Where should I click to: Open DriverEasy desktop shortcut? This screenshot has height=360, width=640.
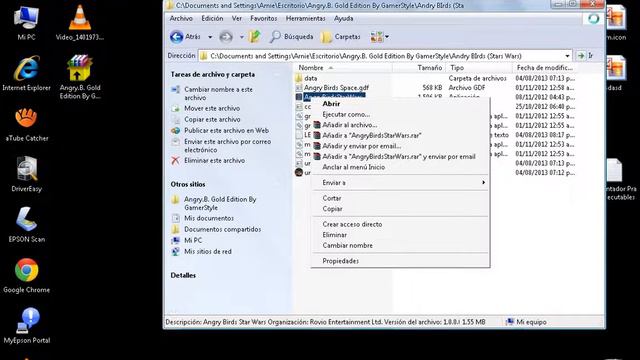click(27, 174)
